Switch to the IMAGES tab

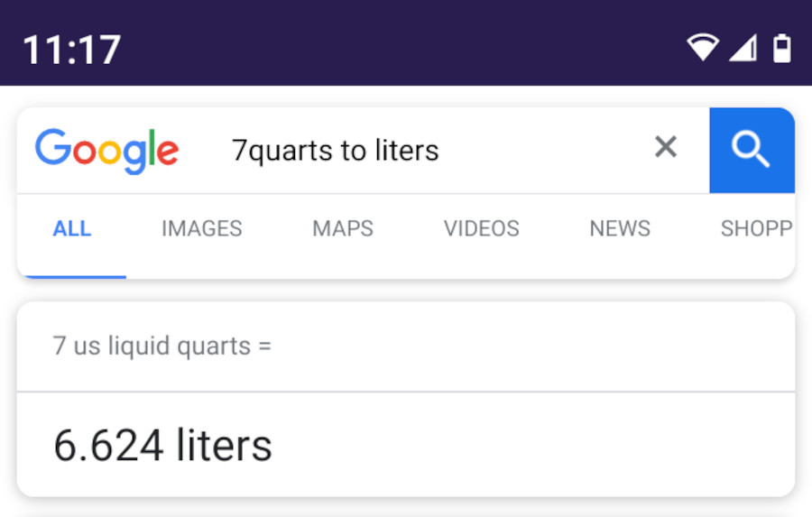[x=201, y=229]
